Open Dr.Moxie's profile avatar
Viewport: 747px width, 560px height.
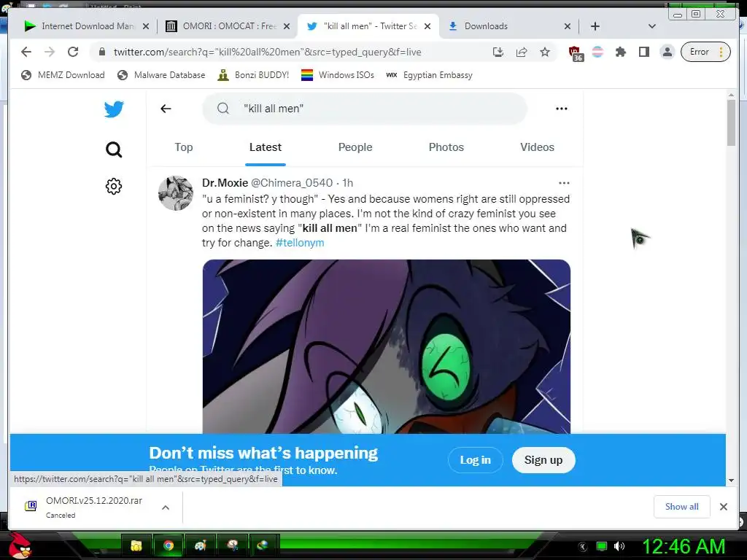click(176, 192)
